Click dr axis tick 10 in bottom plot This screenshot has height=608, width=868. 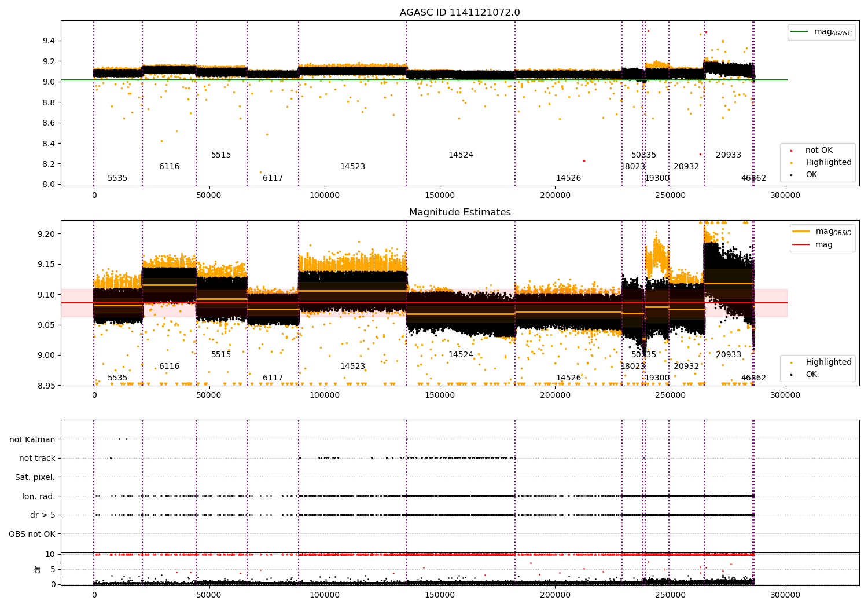pos(50,554)
